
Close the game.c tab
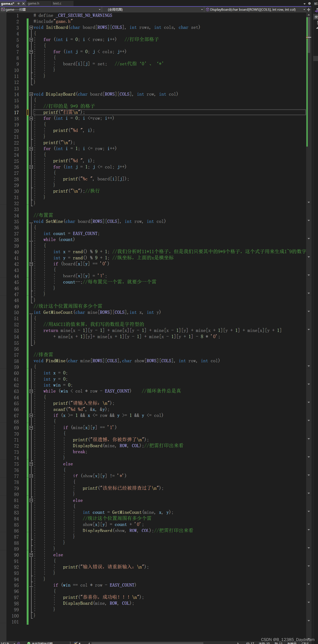pyautogui.click(x=23, y=3)
